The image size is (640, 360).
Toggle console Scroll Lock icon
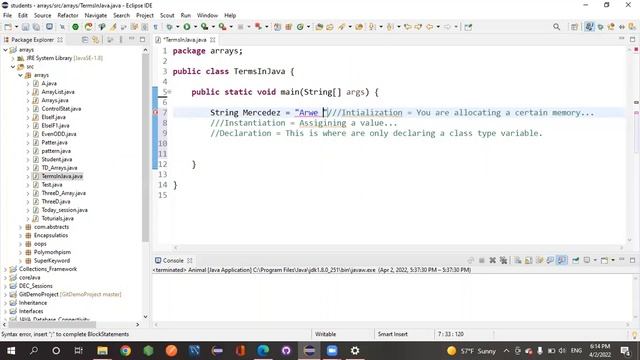[529, 260]
